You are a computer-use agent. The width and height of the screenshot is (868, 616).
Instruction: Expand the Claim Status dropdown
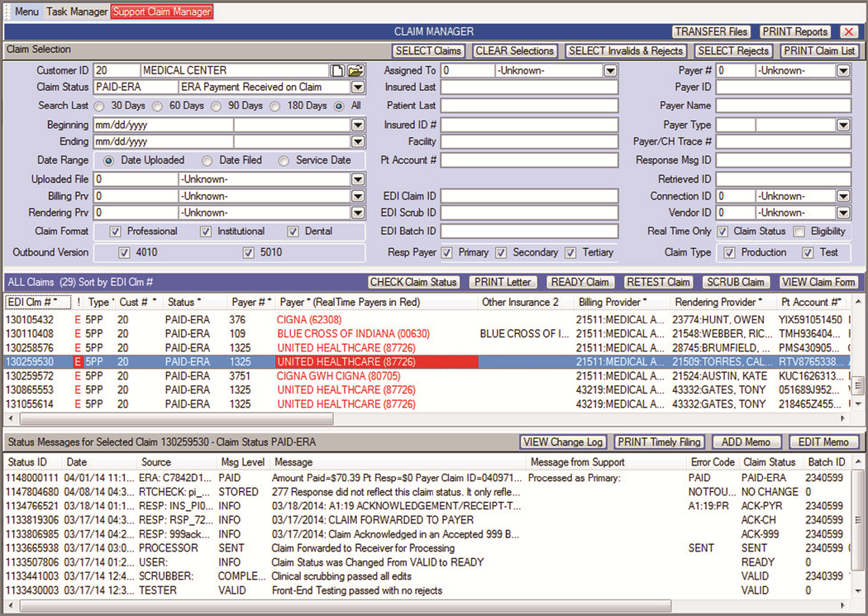click(x=358, y=88)
